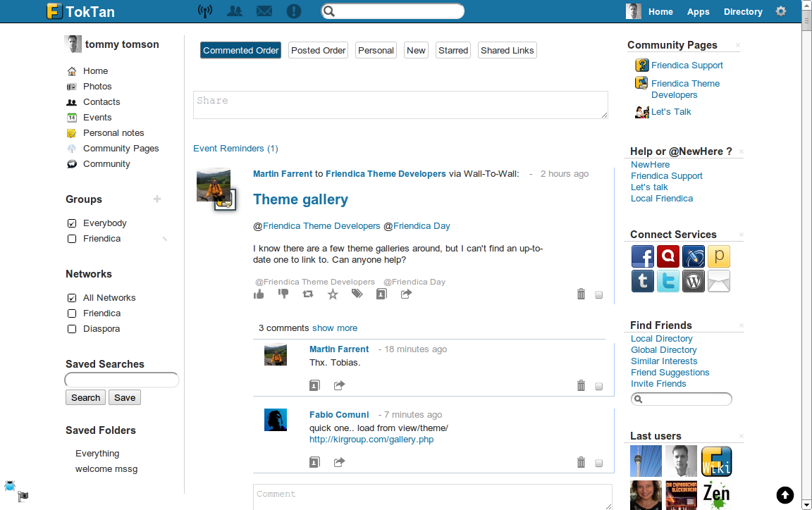
Task: Open the Shared Links tab
Action: [x=507, y=50]
